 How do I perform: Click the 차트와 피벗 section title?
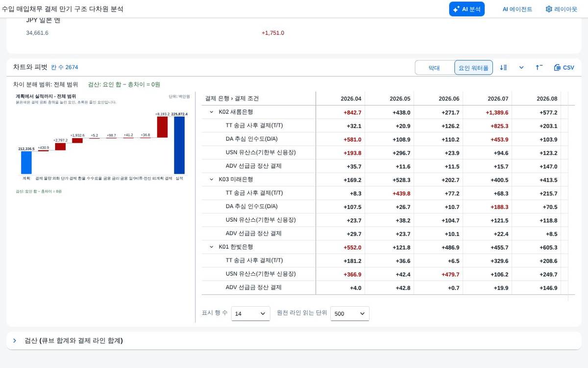coord(30,67)
